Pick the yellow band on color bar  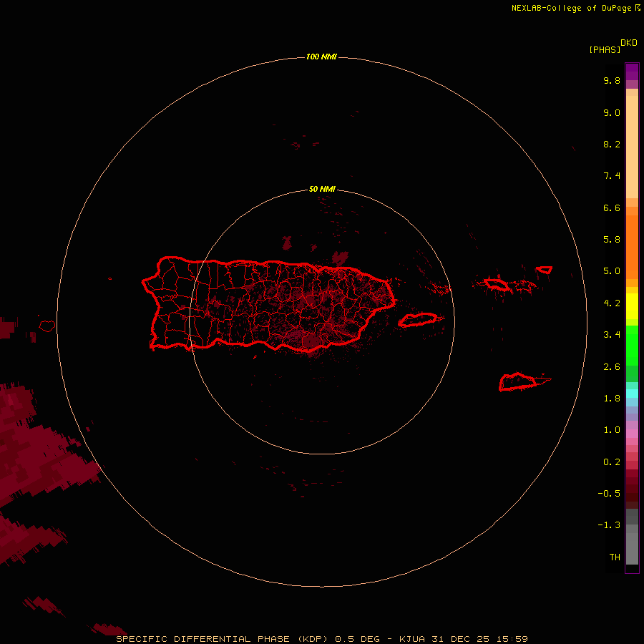click(632, 306)
